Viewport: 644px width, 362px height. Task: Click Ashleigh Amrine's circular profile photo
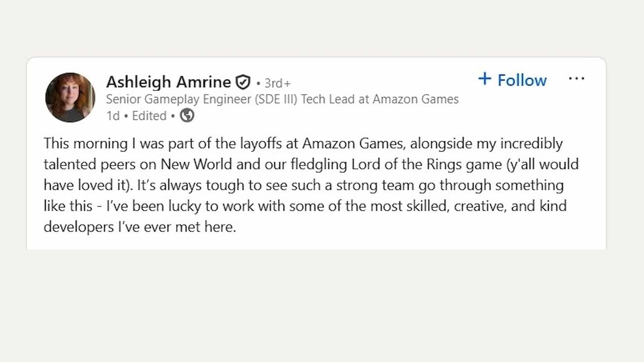[70, 97]
